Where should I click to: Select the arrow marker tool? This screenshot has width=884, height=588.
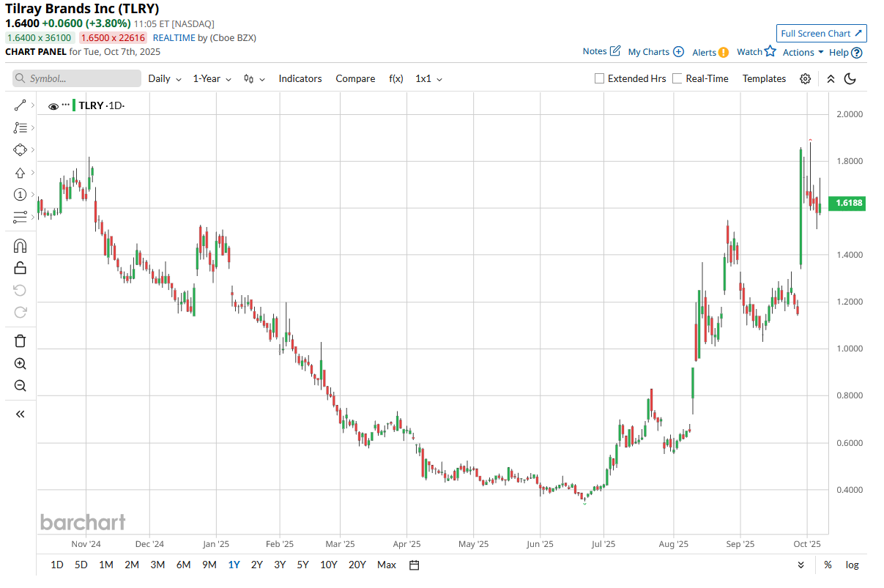20,173
